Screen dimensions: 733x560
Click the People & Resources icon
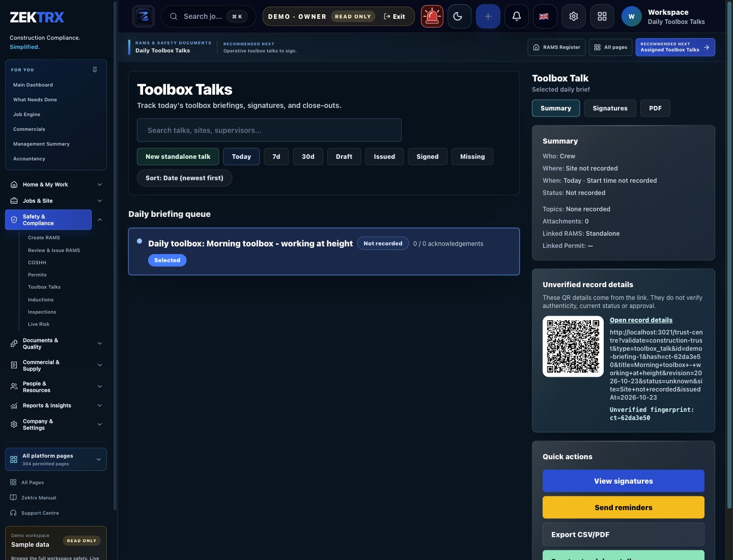point(14,387)
